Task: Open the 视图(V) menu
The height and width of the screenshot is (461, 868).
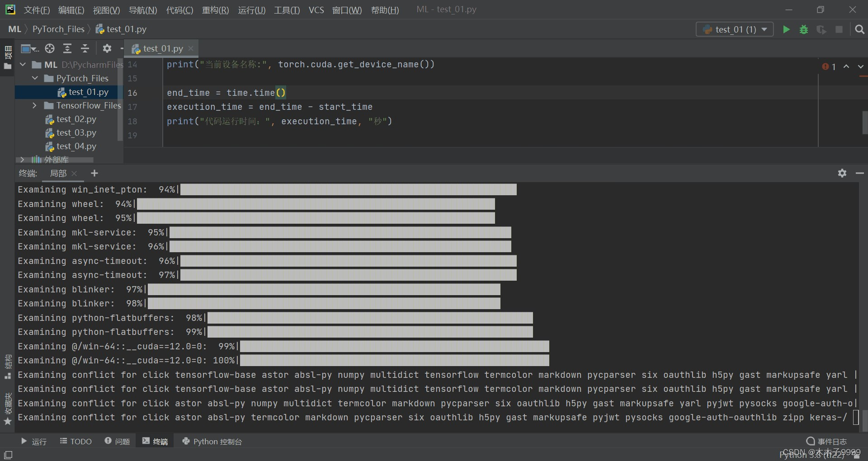Action: tap(106, 10)
